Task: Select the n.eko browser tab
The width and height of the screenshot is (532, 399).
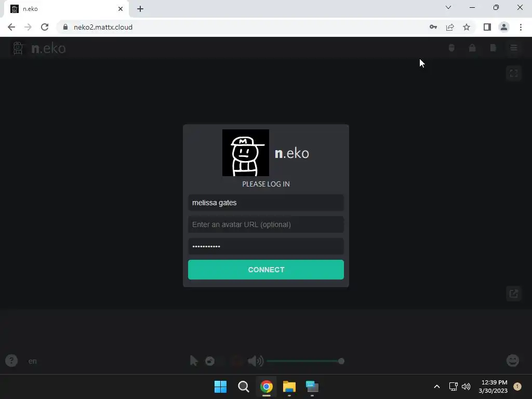Action: 66,9
